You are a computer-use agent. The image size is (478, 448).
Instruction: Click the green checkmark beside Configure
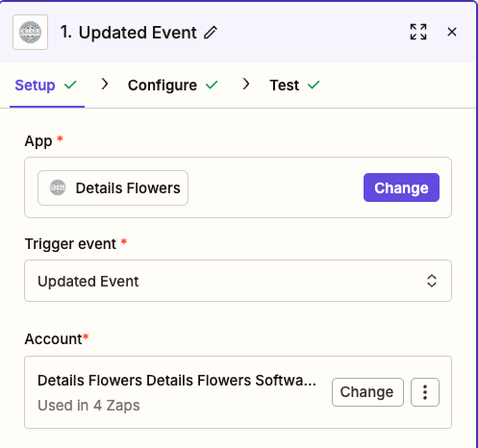tap(212, 86)
